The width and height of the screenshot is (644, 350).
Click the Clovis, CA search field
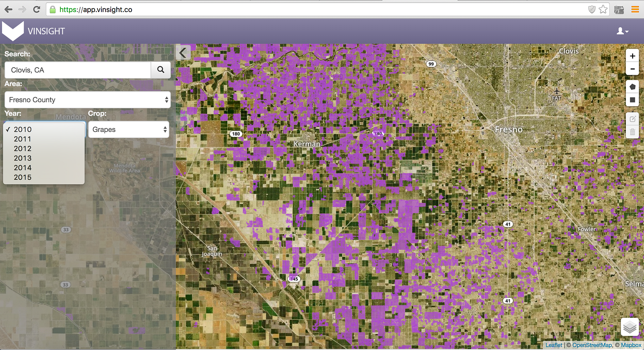click(x=78, y=70)
